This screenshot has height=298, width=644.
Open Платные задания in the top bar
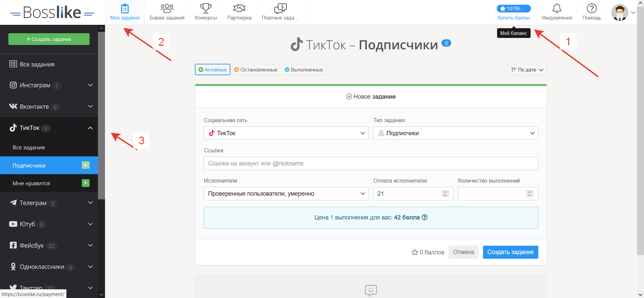pyautogui.click(x=280, y=12)
